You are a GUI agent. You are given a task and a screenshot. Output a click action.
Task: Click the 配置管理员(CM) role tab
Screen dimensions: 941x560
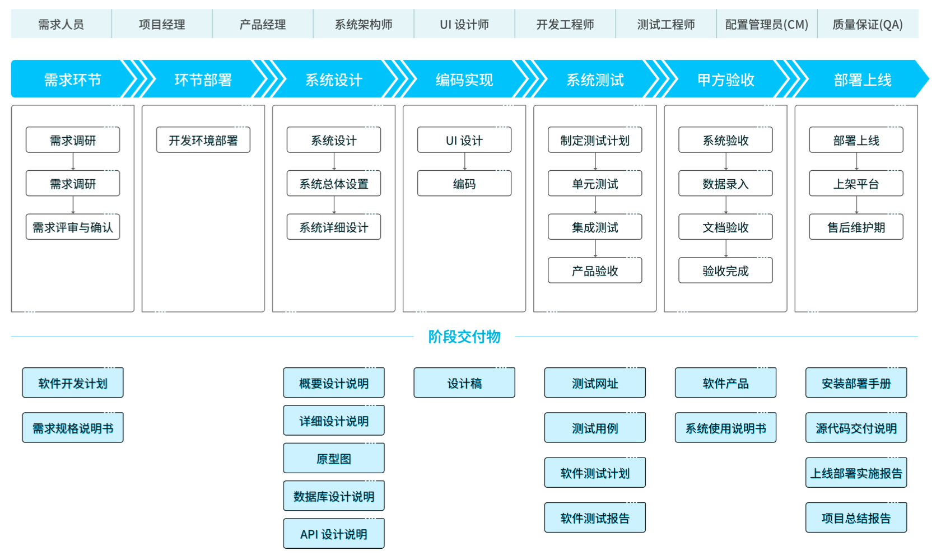[767, 24]
